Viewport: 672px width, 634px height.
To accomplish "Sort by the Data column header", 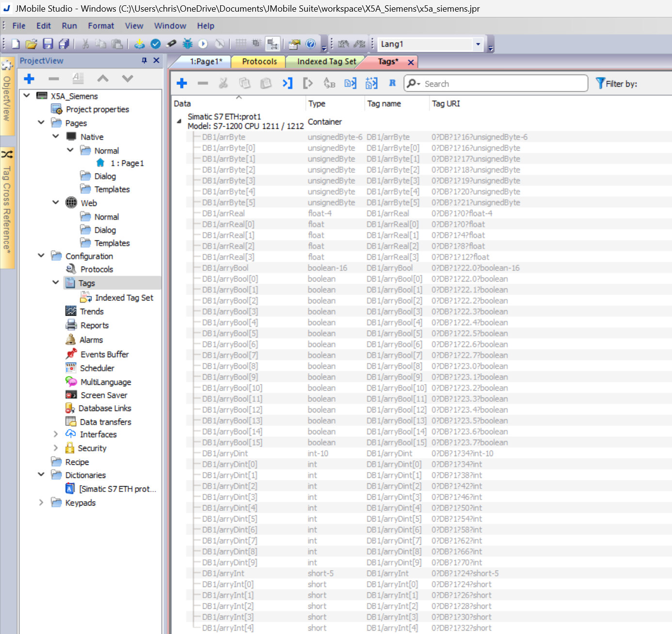I will tap(239, 103).
